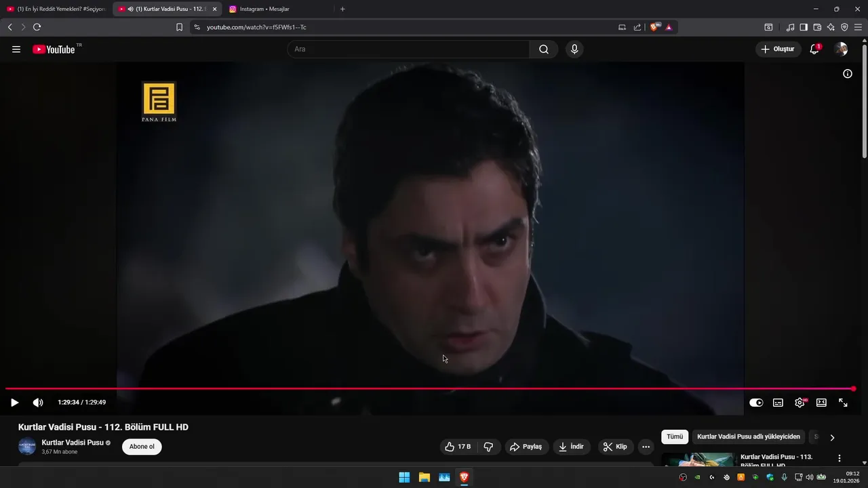Viewport: 868px width, 488px height.
Task: Like the video with 17 B
Action: 458,447
